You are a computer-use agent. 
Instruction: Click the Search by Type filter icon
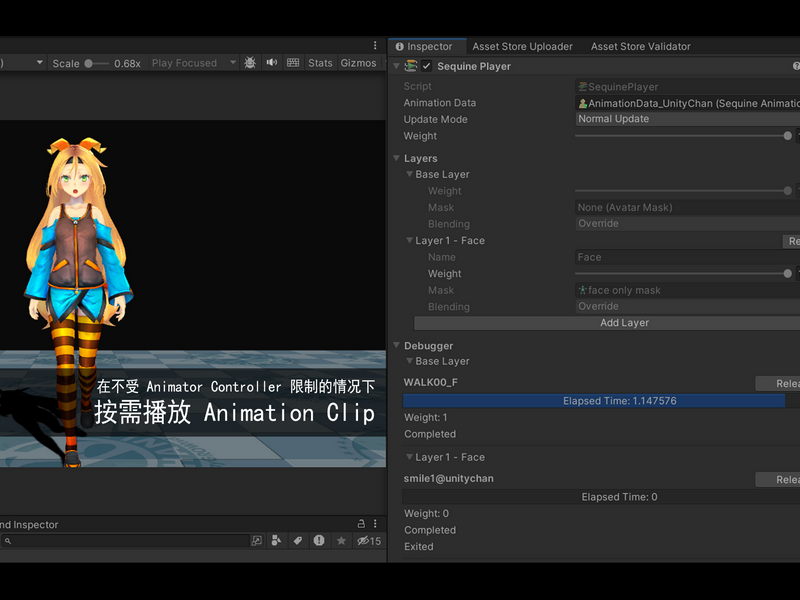point(277,541)
